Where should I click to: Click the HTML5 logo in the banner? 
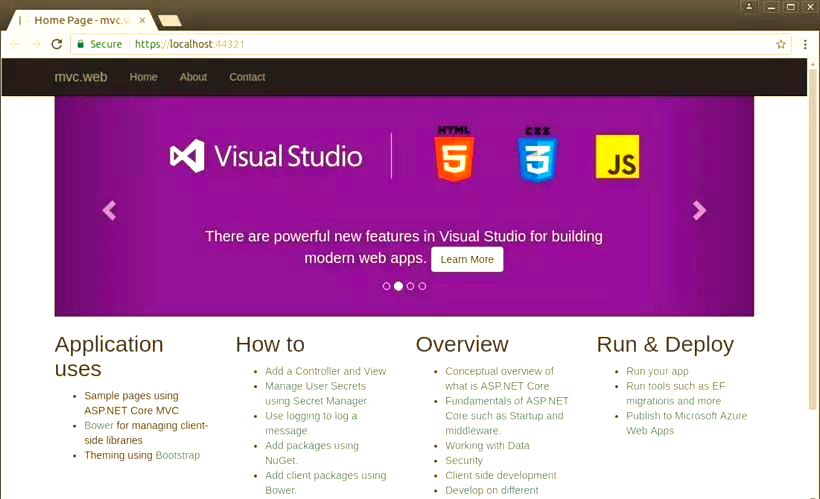(454, 154)
